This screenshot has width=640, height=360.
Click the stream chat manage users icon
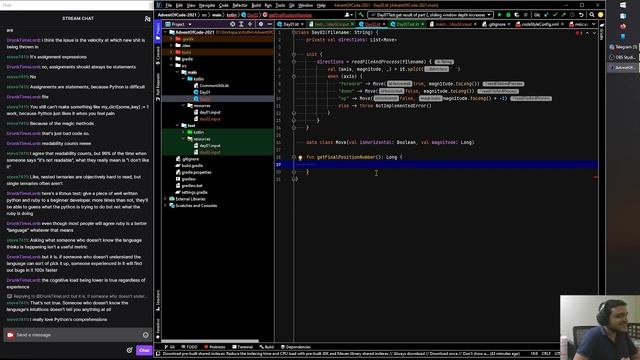147,19
